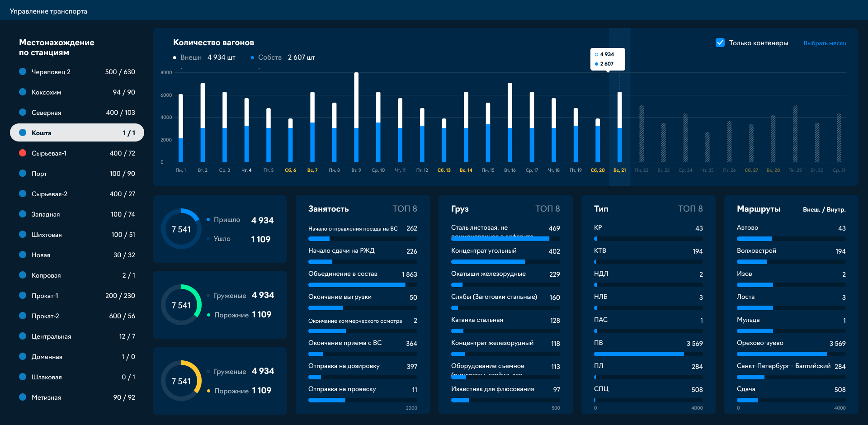Click the Орехово-зуево route progress bar
This screenshot has width=868, height=425.
pos(791,354)
